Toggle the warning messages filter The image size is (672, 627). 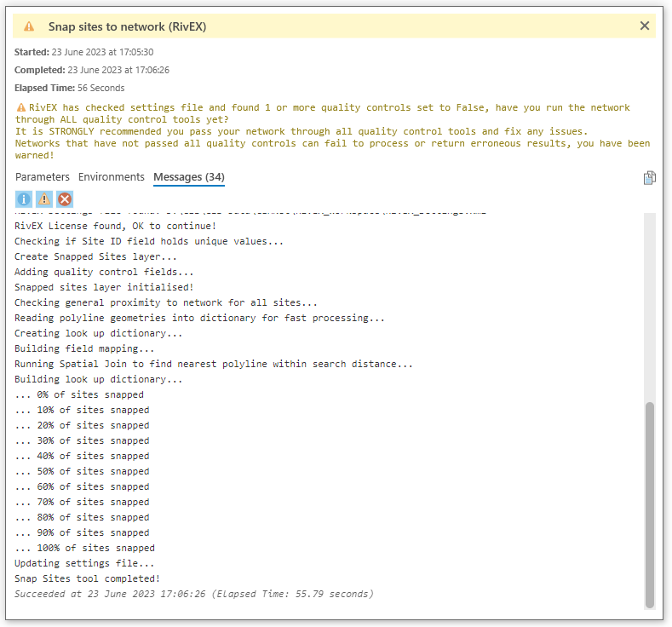[x=44, y=199]
